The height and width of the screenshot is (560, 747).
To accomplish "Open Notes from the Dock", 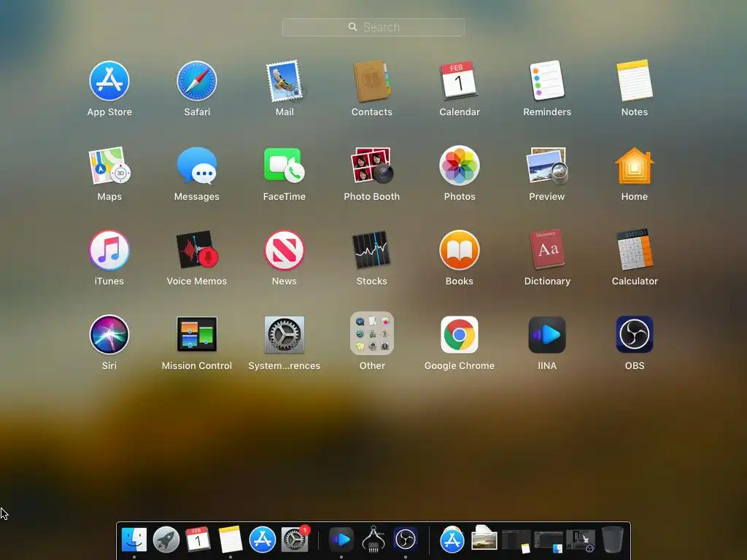I will (x=230, y=540).
